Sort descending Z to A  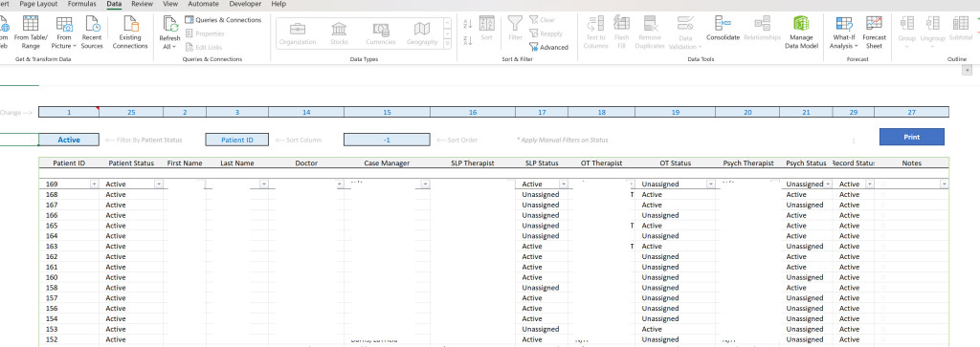[467, 40]
